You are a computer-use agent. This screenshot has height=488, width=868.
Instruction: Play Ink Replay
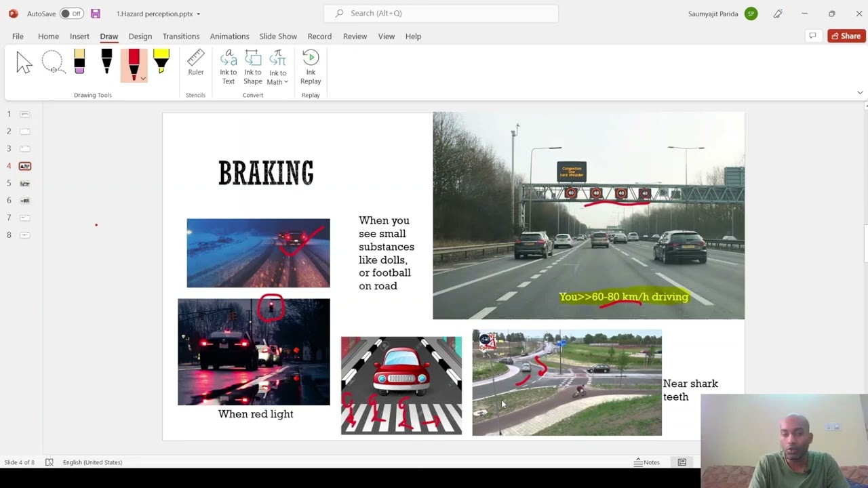[311, 67]
